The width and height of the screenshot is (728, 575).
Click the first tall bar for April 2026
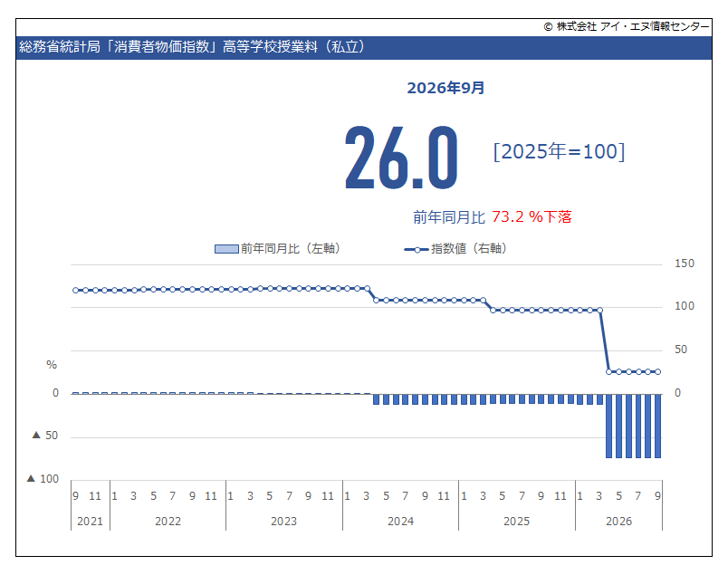(608, 426)
